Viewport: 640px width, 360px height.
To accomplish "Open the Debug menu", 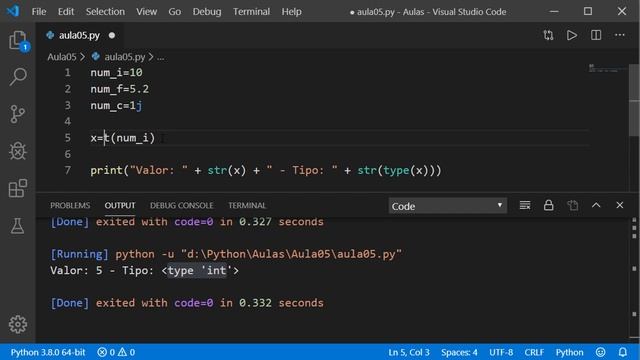I will click(207, 11).
